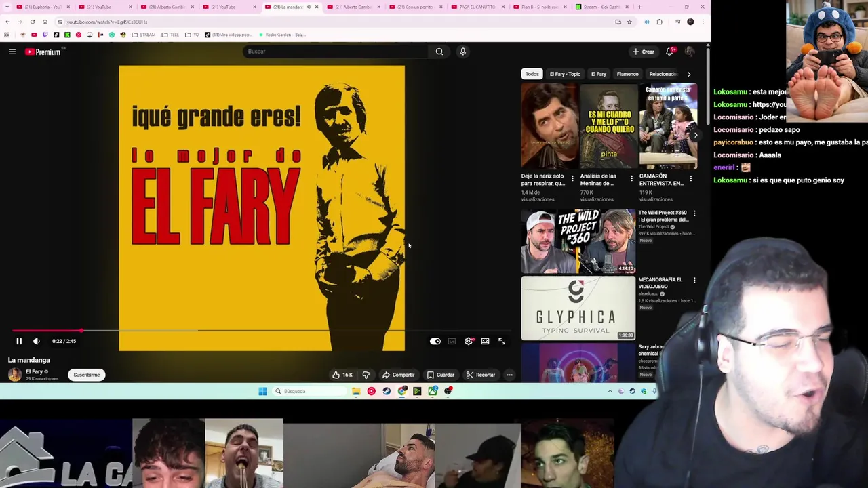The width and height of the screenshot is (868, 488).
Task: Go back in browser history
Action: [7, 22]
